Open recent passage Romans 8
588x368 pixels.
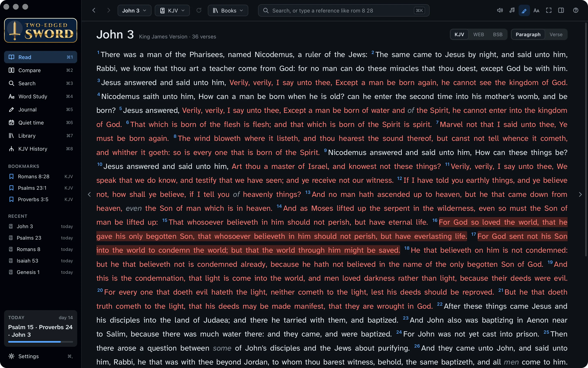click(x=41, y=249)
